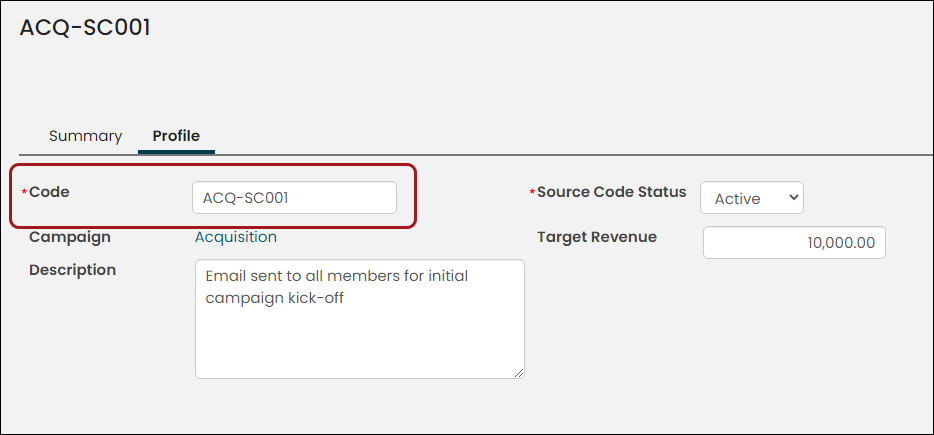Viewport: 934px width, 435px height.
Task: Click the Description box resize handle
Action: 519,373
